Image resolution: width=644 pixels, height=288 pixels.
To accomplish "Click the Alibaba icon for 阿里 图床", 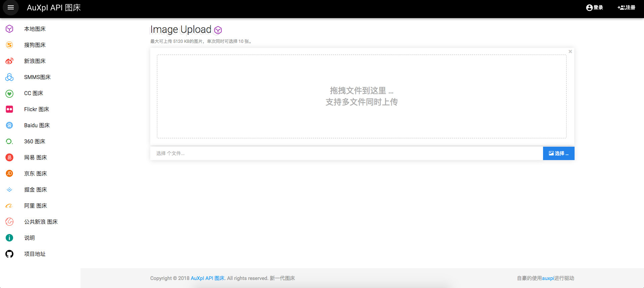I will tap(9, 206).
